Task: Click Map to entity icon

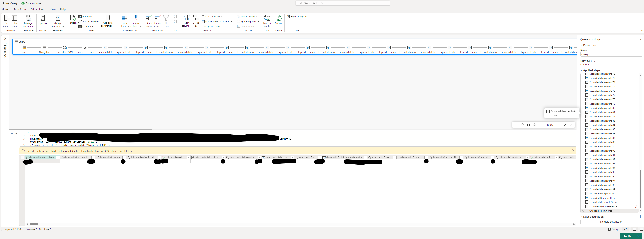Action: click(267, 18)
